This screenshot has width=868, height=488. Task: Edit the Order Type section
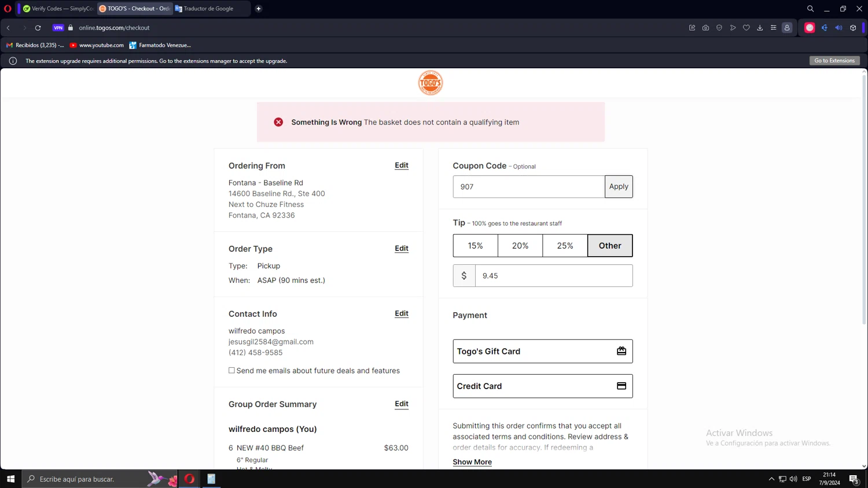coord(402,249)
